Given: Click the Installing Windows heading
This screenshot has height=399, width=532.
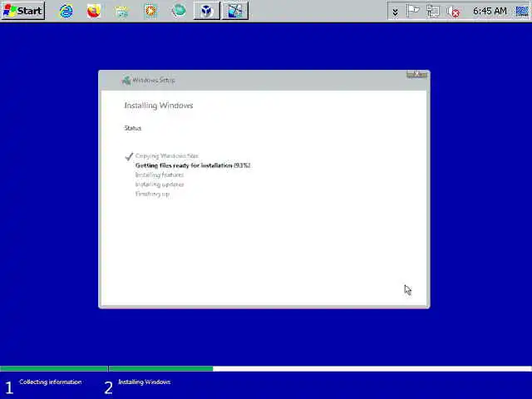Looking at the screenshot, I should pyautogui.click(x=159, y=106).
